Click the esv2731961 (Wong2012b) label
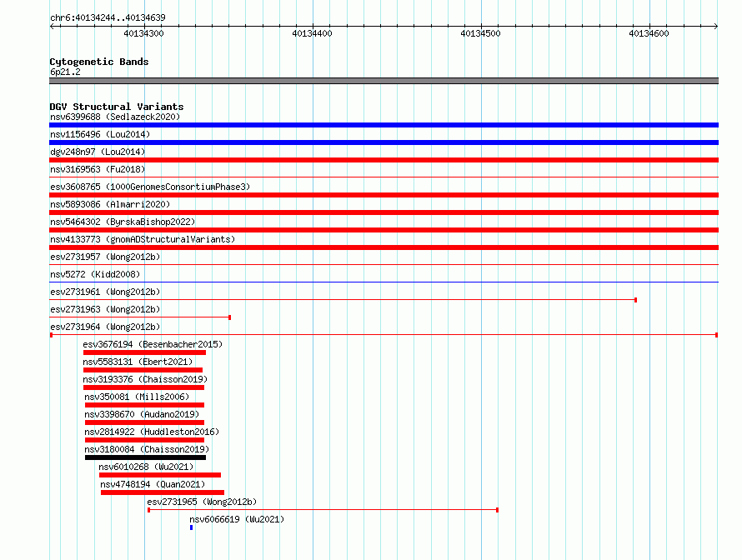Viewport: 742px width, 560px height. [105, 292]
